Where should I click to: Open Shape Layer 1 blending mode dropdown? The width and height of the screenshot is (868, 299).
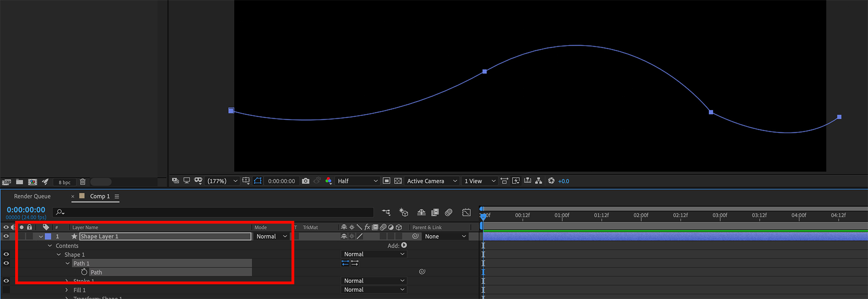[x=272, y=237]
